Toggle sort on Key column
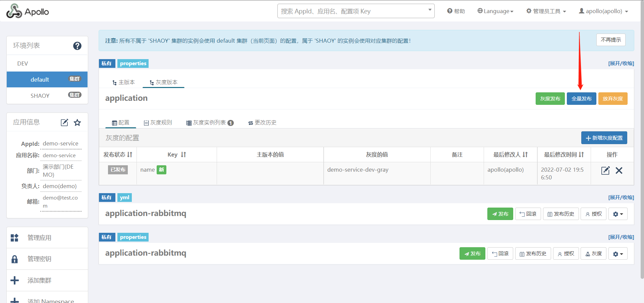 pyautogui.click(x=183, y=155)
